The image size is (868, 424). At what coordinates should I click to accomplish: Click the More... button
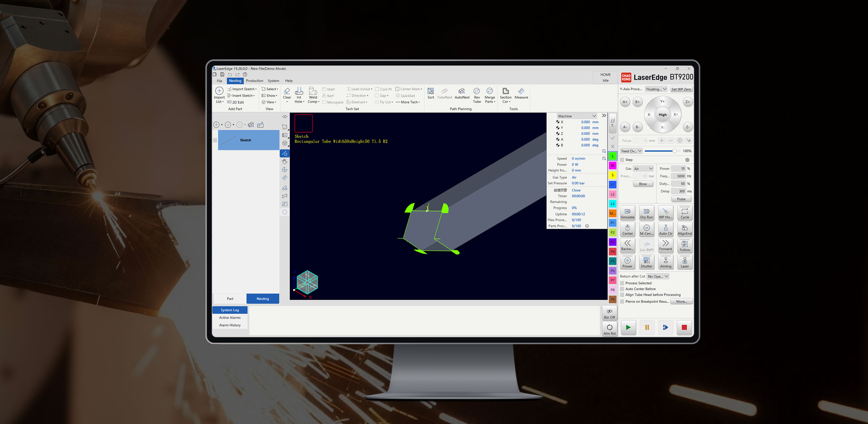[681, 301]
